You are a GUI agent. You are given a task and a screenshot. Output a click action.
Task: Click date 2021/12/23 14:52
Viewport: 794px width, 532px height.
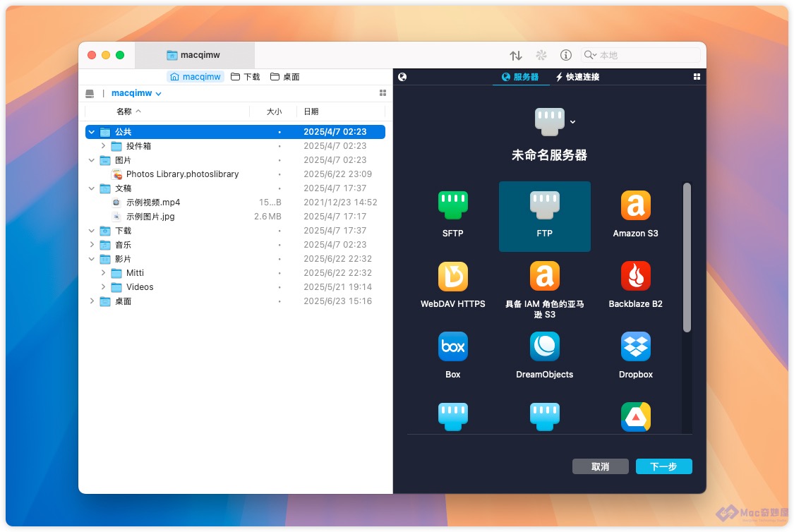340,202
